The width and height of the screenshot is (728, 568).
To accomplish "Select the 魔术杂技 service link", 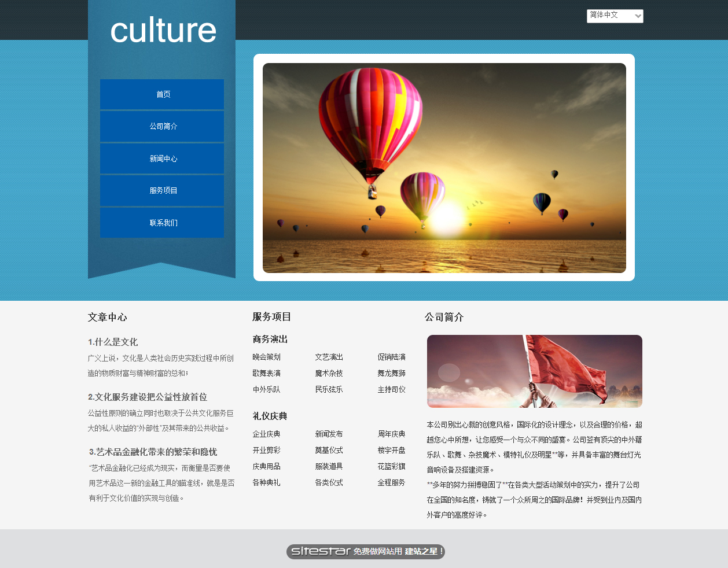I will [x=329, y=373].
